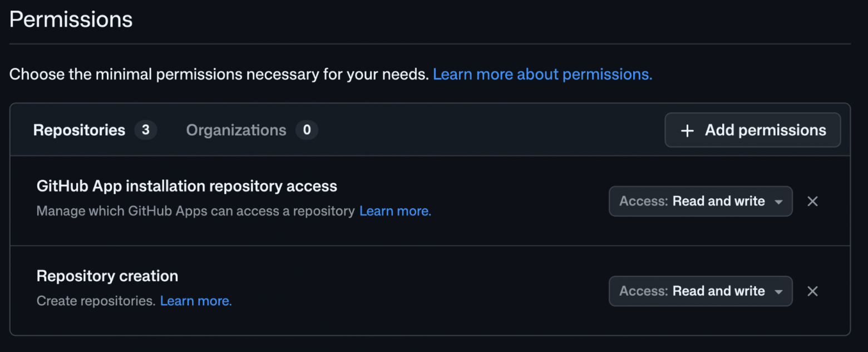Open Learn more link under Repository creation
The width and height of the screenshot is (868, 352).
click(x=196, y=301)
